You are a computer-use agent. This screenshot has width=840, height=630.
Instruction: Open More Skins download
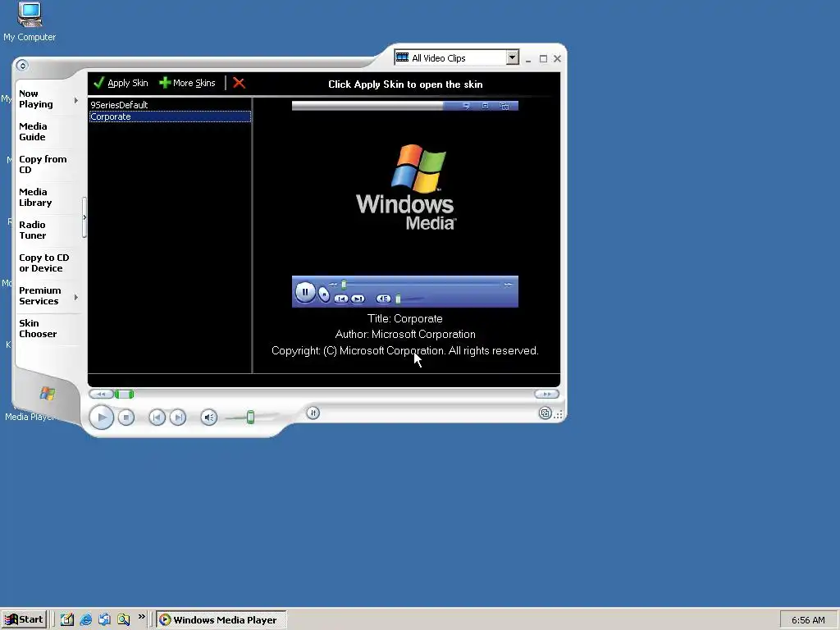coord(188,83)
